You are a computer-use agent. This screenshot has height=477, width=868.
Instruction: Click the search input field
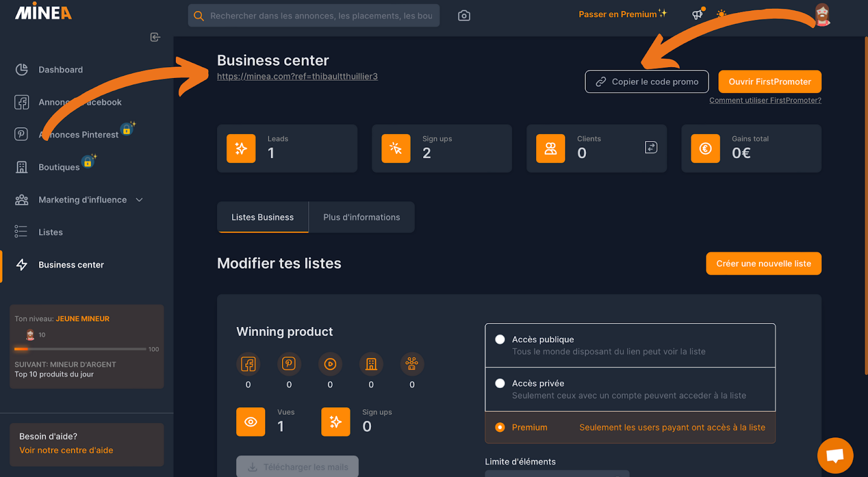click(314, 16)
